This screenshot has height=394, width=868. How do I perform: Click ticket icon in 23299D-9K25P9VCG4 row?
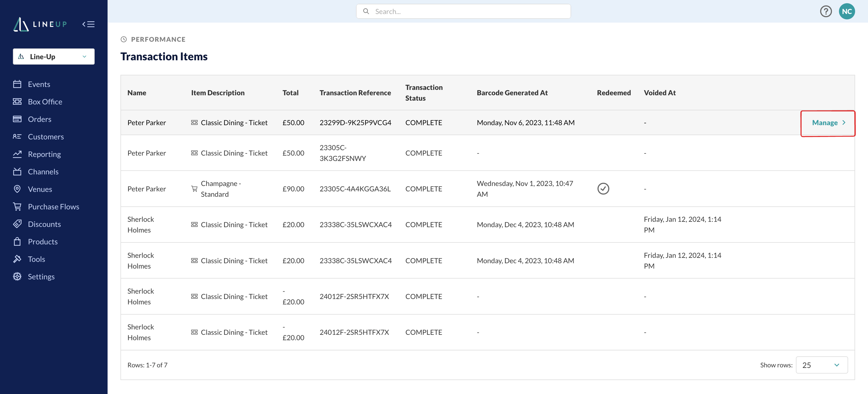coord(194,122)
